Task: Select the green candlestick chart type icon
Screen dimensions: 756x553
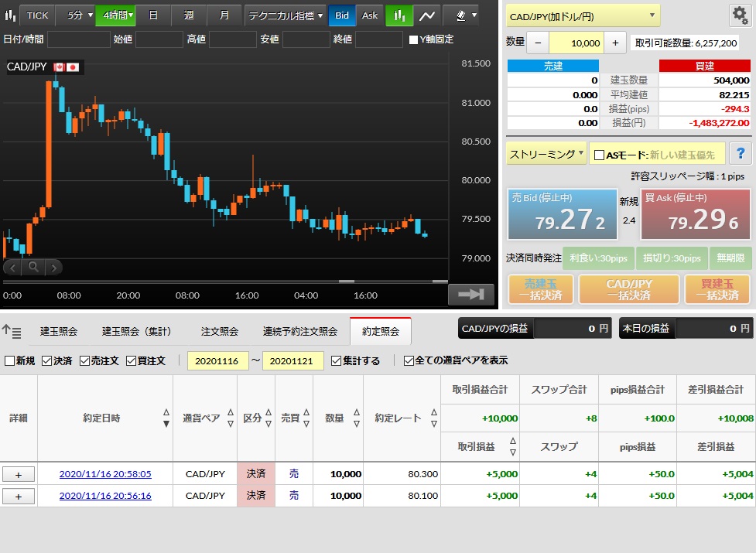Action: click(399, 15)
